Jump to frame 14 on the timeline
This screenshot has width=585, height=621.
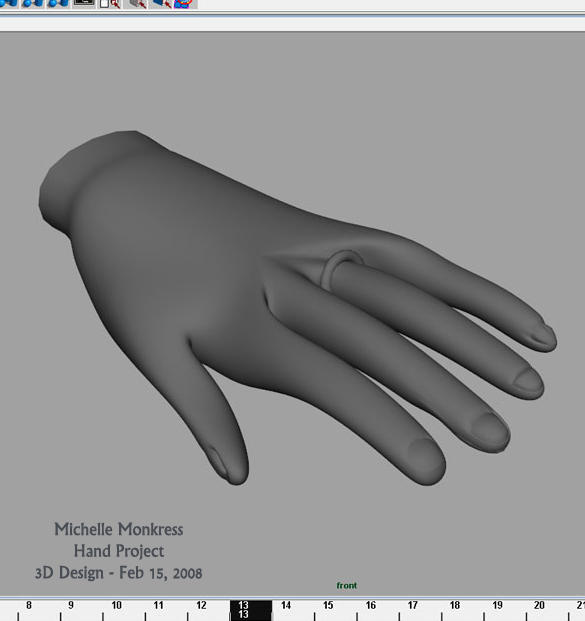(x=286, y=605)
